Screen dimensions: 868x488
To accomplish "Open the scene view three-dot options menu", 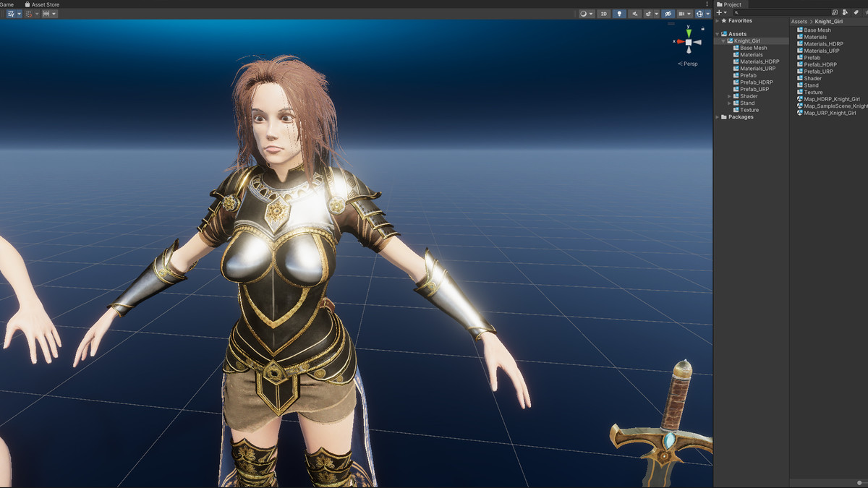I will pyautogui.click(x=707, y=4).
